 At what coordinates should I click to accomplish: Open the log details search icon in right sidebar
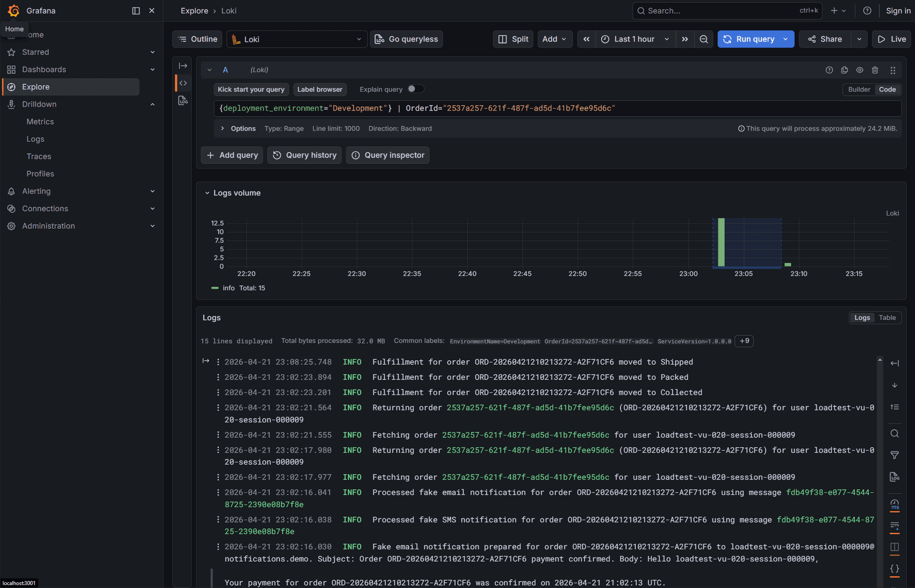895,434
